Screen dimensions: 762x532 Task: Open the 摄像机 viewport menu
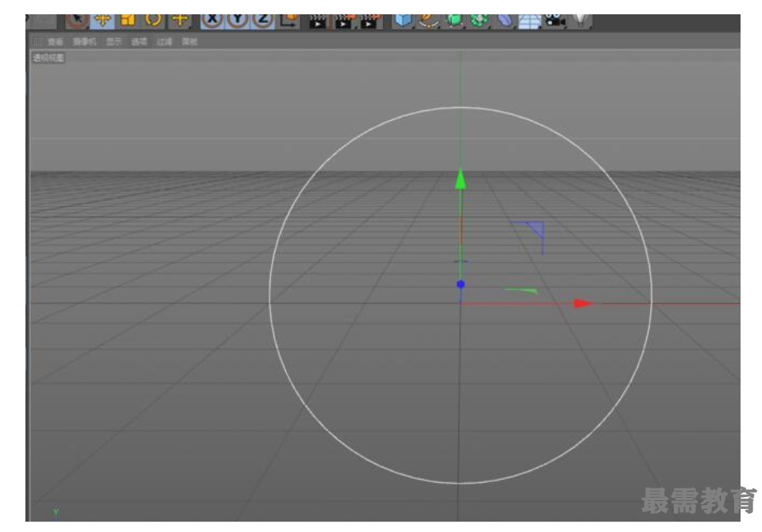(x=84, y=42)
